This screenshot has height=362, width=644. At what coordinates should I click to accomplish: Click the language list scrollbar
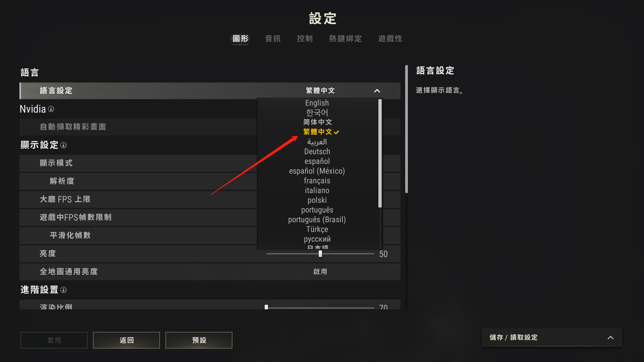380,153
